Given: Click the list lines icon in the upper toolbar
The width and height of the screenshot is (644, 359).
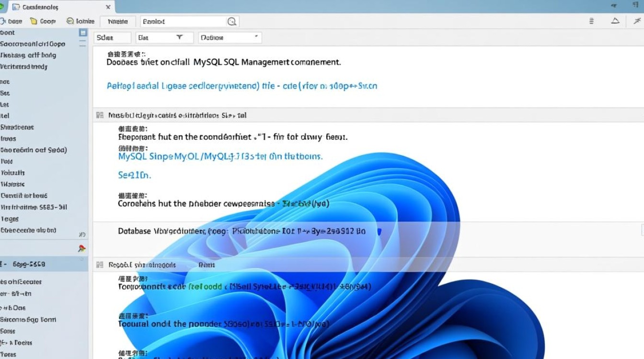Looking at the screenshot, I should pos(591,21).
